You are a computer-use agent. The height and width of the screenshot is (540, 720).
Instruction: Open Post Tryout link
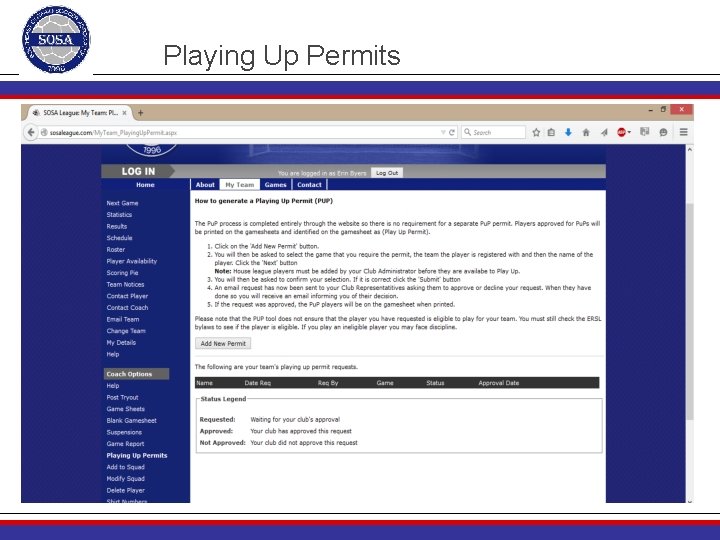pyautogui.click(x=122, y=397)
